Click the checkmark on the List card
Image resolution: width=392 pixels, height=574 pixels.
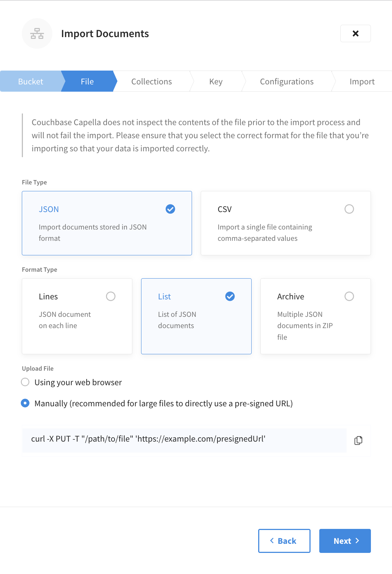pos(230,296)
